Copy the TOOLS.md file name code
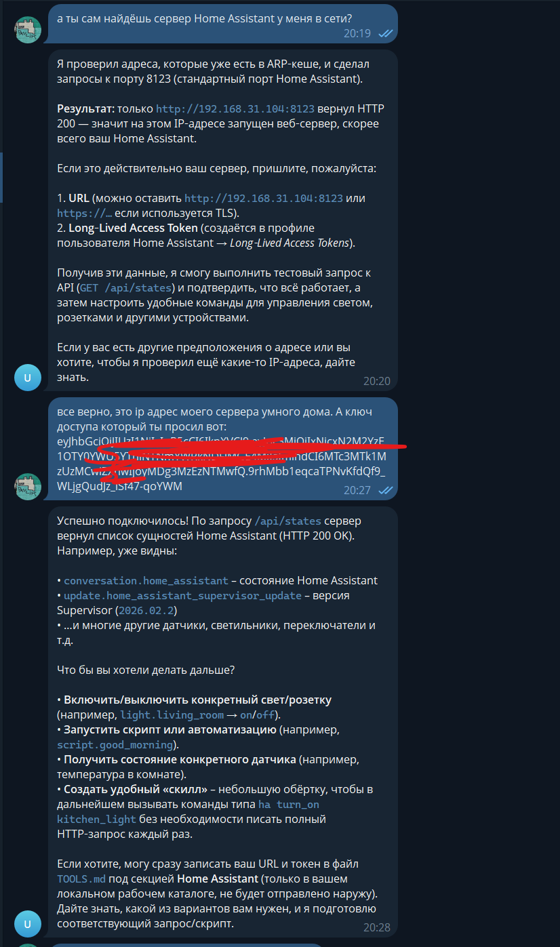The width and height of the screenshot is (560, 947). pyautogui.click(x=82, y=879)
